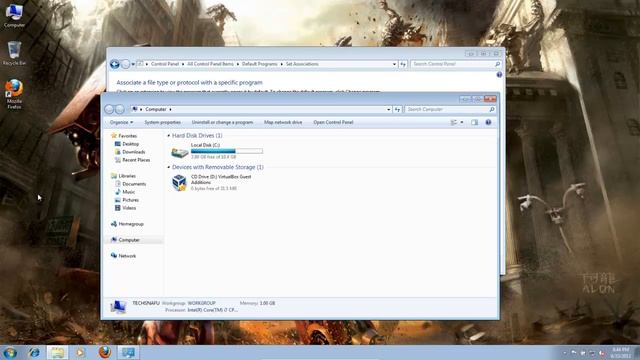Open Internet Explorer from the taskbar
The height and width of the screenshot is (360, 640).
click(34, 352)
